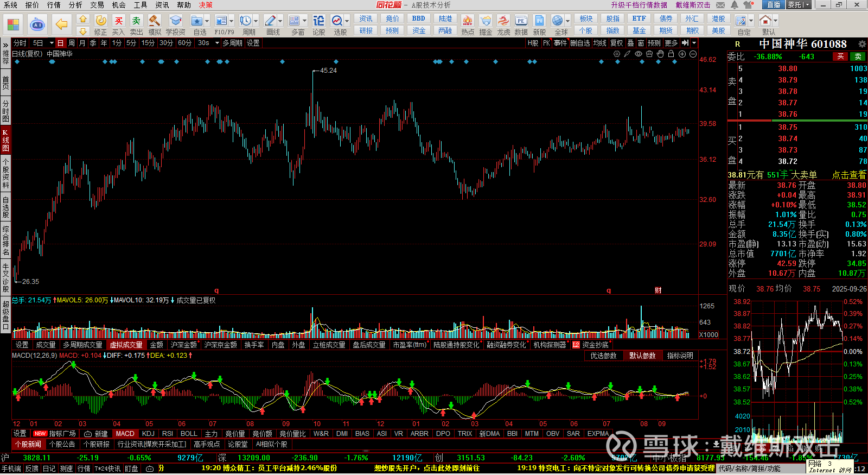
Task: Select the 60分 period
Action: tap(184, 43)
